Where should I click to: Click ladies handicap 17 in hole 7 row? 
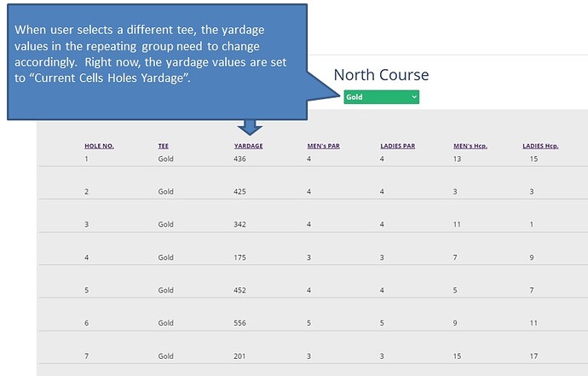(533, 356)
